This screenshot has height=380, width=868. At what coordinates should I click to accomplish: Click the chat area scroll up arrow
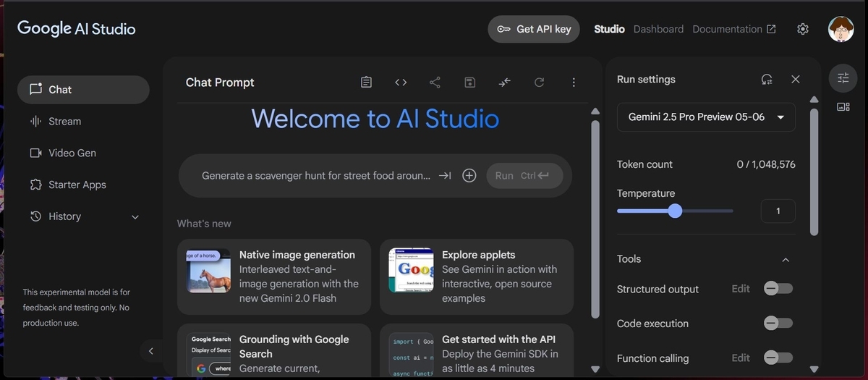(x=595, y=111)
